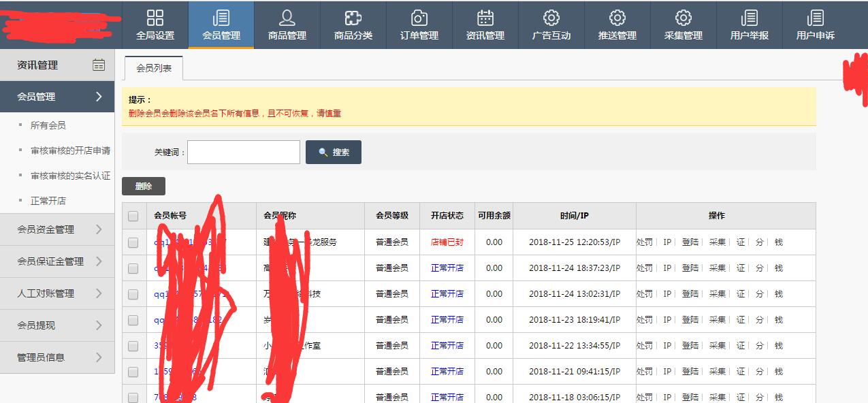
Task: Expand 会员提现 in the sidebar
Action: (x=57, y=325)
